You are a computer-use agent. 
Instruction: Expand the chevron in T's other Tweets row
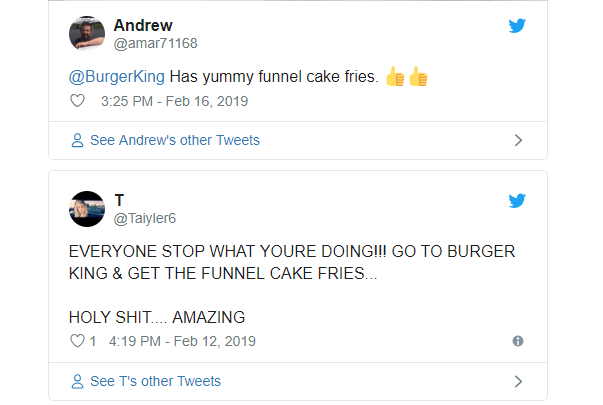[x=518, y=381]
